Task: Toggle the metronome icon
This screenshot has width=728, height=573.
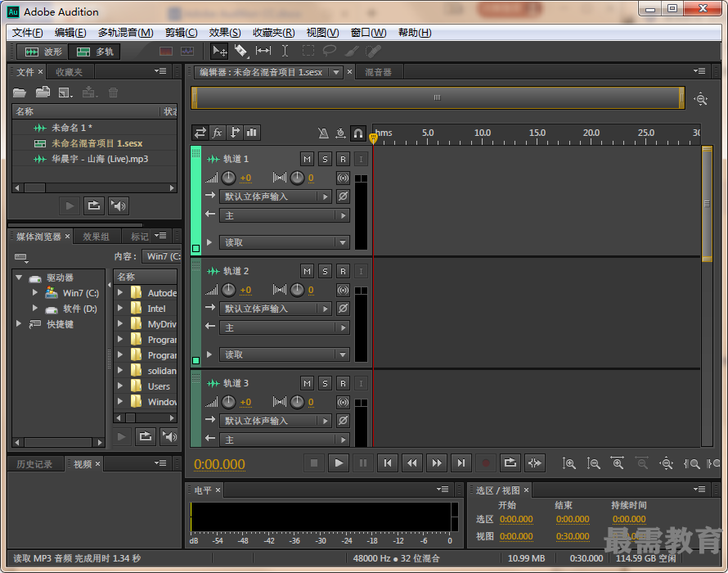Action: click(x=323, y=133)
